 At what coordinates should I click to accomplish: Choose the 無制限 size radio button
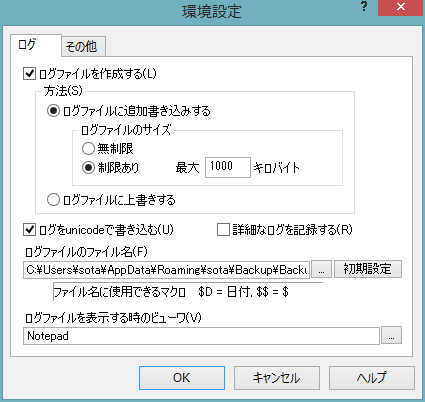point(88,148)
